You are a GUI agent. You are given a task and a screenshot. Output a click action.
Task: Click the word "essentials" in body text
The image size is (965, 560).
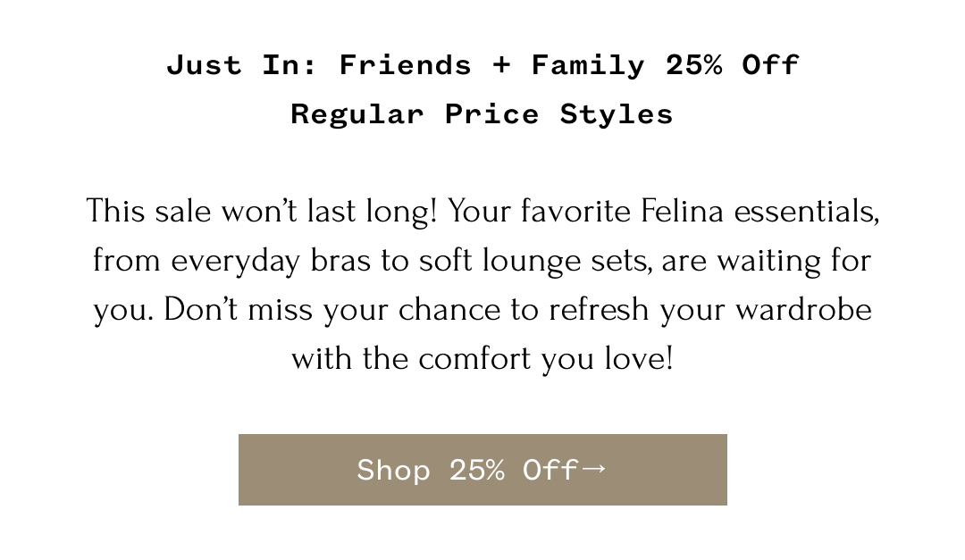[x=806, y=213]
